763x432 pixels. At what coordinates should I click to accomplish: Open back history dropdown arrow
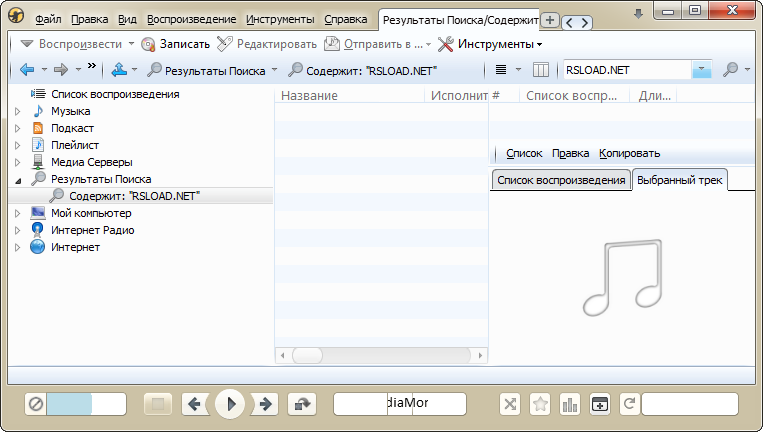coord(44,70)
